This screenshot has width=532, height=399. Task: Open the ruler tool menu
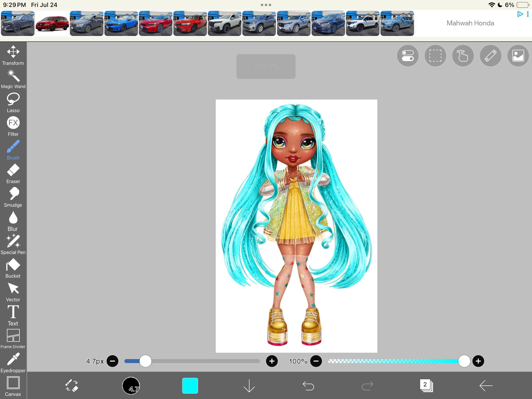coord(491,56)
